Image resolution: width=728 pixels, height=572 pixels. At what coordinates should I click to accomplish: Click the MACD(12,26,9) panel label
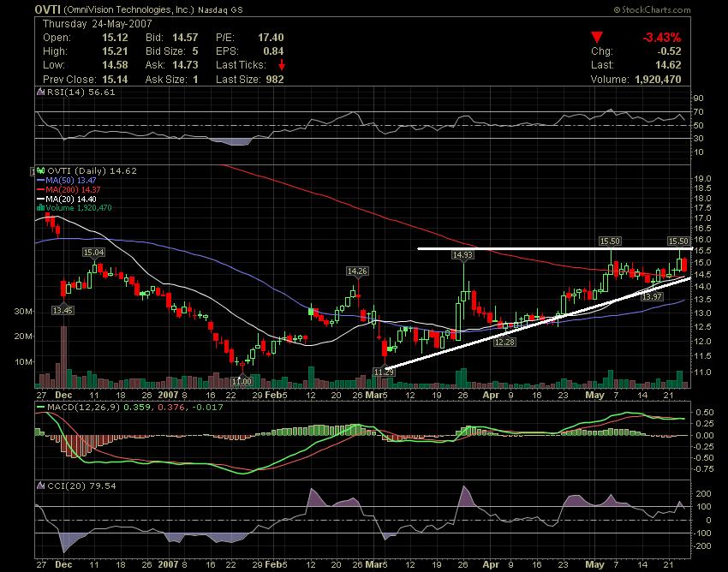pyautogui.click(x=84, y=408)
